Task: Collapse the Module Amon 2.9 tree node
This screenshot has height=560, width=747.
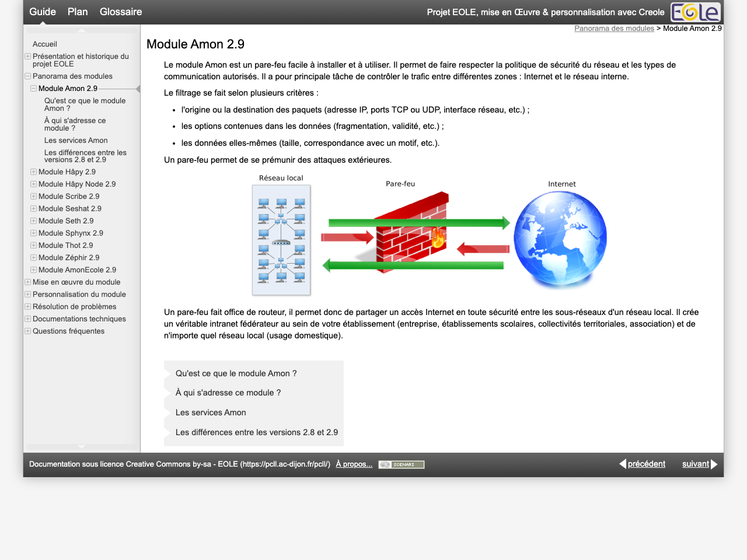Action: pyautogui.click(x=34, y=89)
